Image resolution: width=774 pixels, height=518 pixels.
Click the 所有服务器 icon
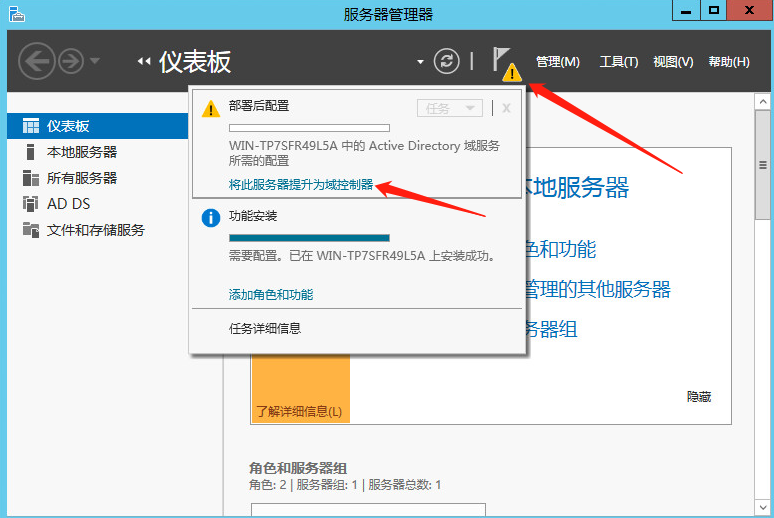31,178
